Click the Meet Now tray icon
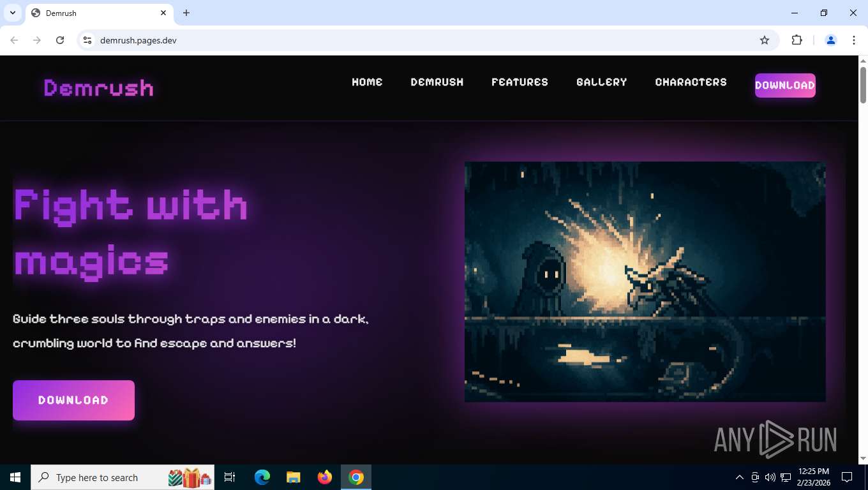Viewport: 868px width, 490px height. (x=755, y=477)
